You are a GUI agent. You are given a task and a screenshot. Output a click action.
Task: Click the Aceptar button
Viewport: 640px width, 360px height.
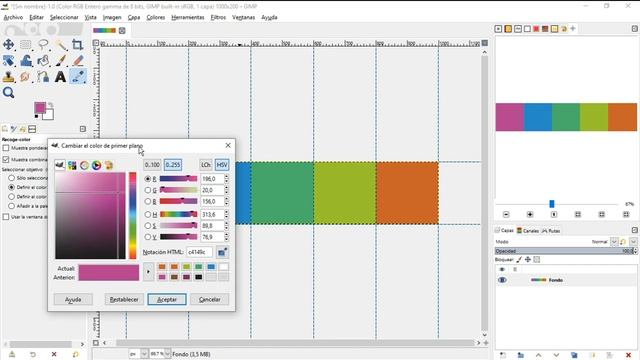(x=167, y=299)
